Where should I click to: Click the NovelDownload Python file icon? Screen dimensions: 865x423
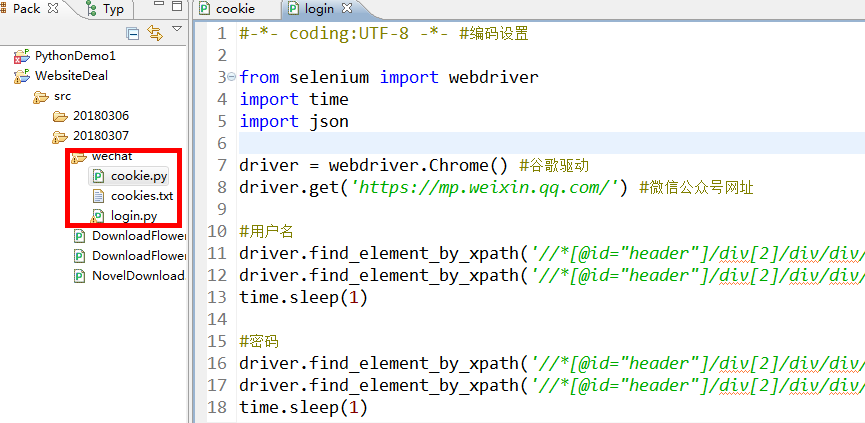point(81,276)
